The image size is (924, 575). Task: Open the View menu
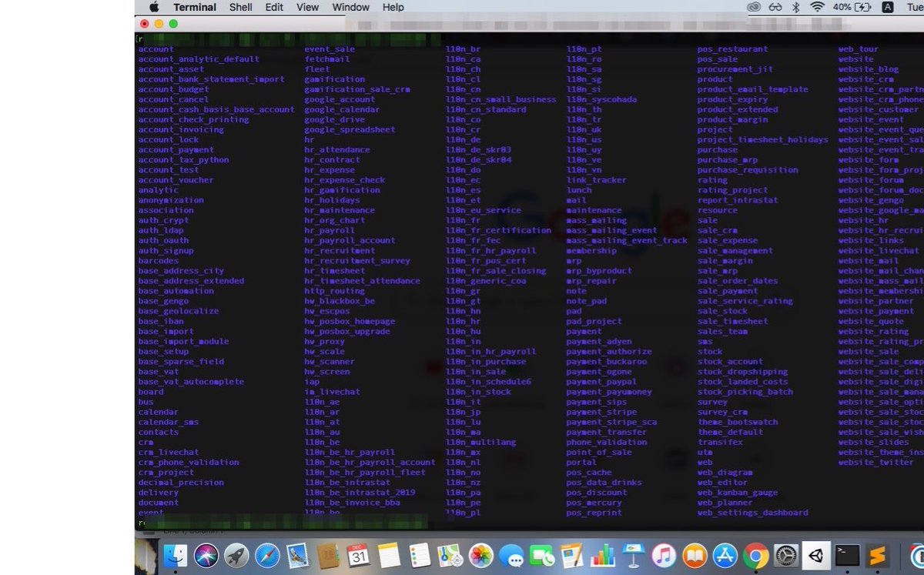(307, 7)
